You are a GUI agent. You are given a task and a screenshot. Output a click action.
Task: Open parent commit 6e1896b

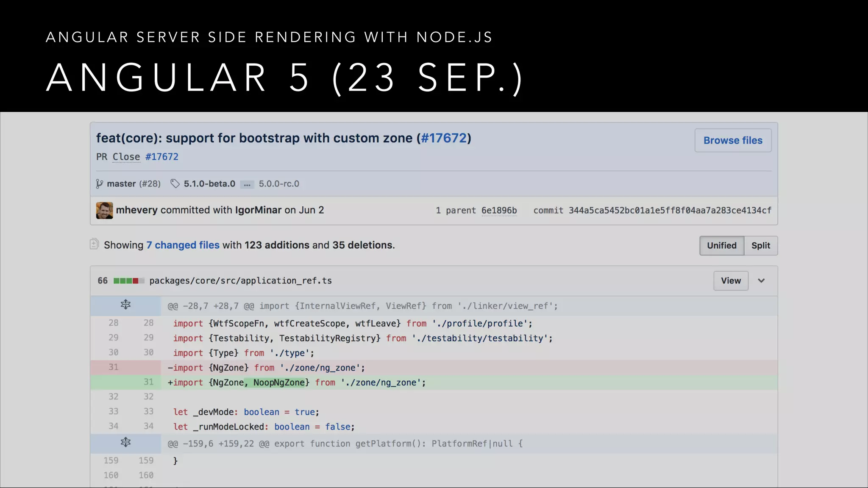(499, 211)
